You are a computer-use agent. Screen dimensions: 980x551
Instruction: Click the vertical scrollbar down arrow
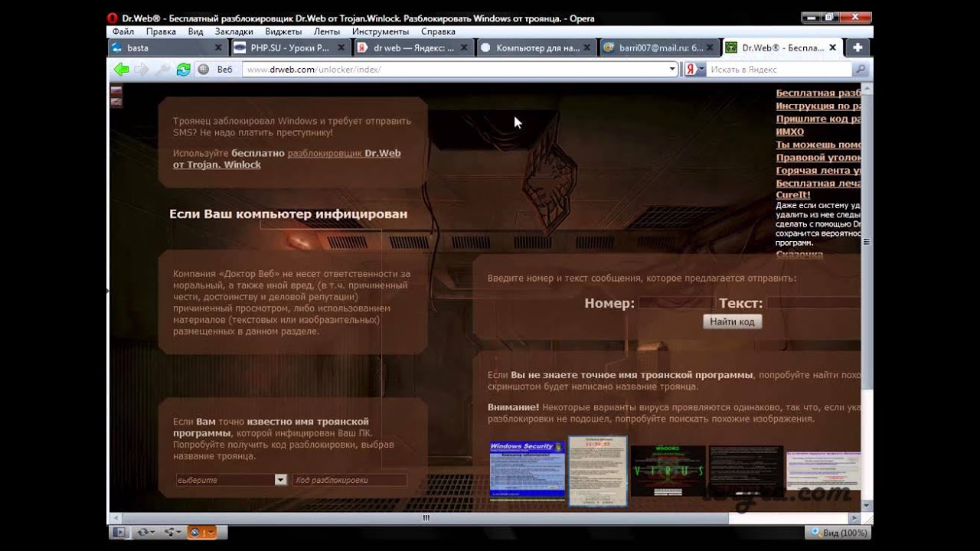867,506
